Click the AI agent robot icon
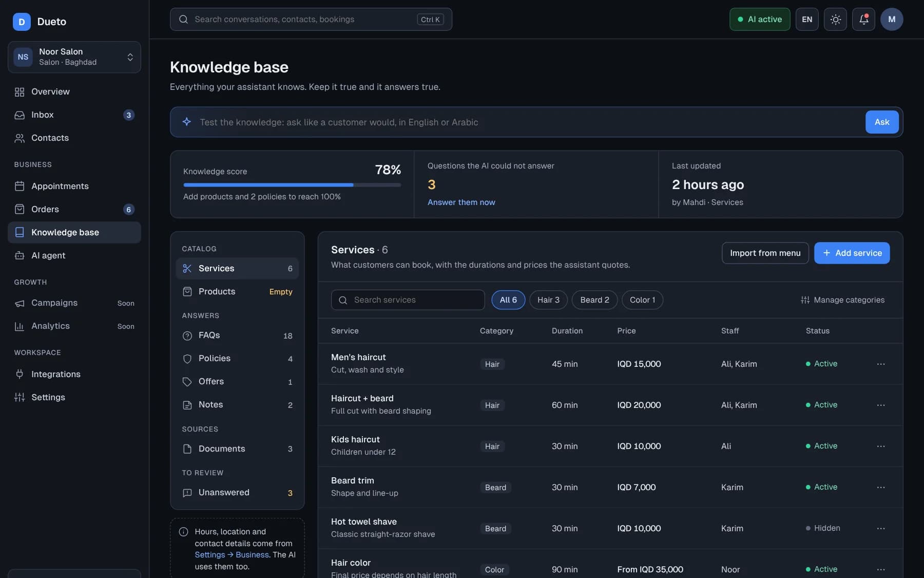 pyautogui.click(x=20, y=255)
